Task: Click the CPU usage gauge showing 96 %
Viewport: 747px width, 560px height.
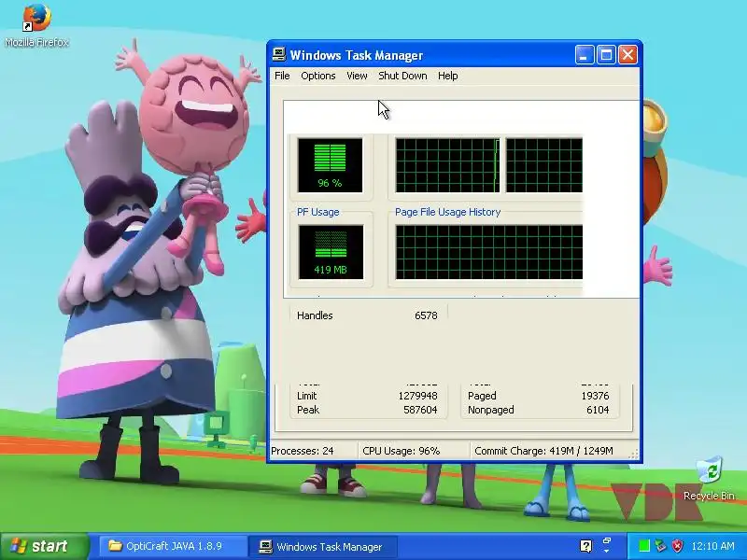Action: click(x=331, y=165)
